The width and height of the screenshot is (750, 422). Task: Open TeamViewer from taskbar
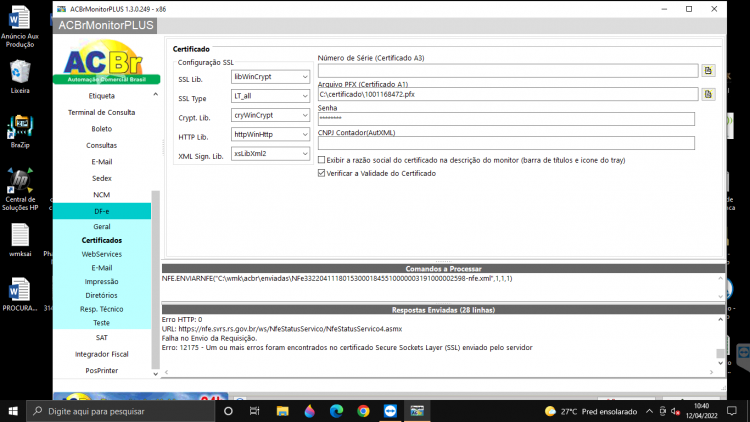point(390,411)
